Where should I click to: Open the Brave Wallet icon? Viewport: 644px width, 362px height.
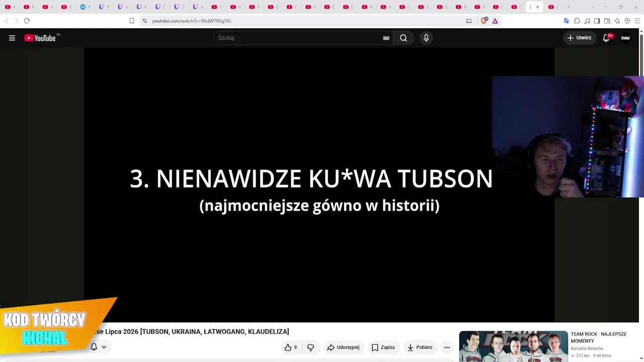607,21
